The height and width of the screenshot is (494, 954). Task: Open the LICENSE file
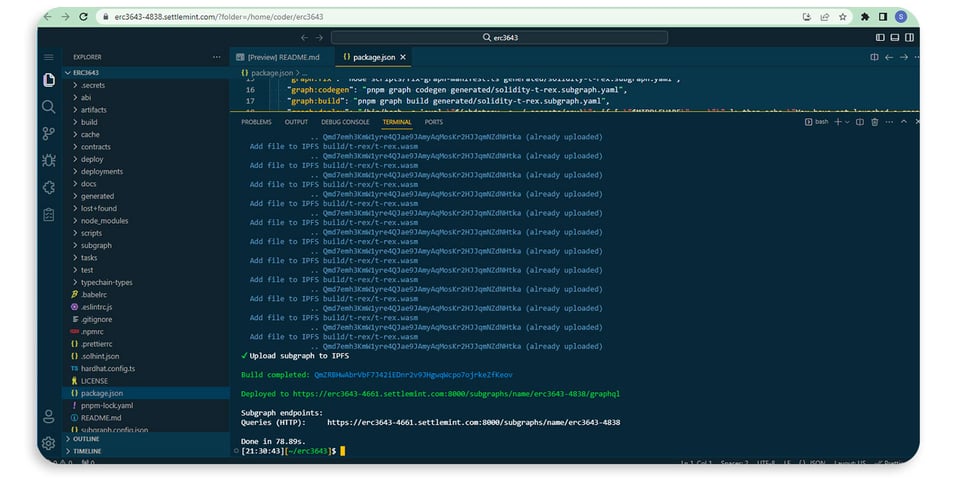[x=145, y=381]
